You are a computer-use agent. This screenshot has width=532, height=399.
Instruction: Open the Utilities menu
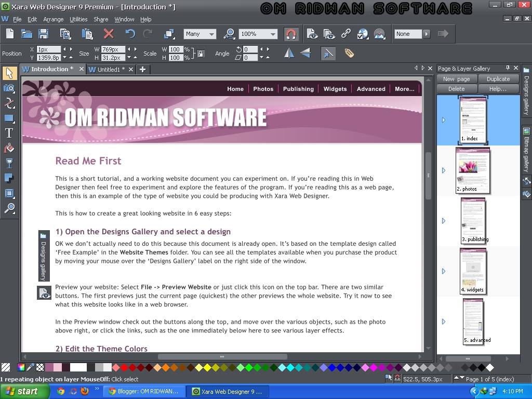(78, 19)
